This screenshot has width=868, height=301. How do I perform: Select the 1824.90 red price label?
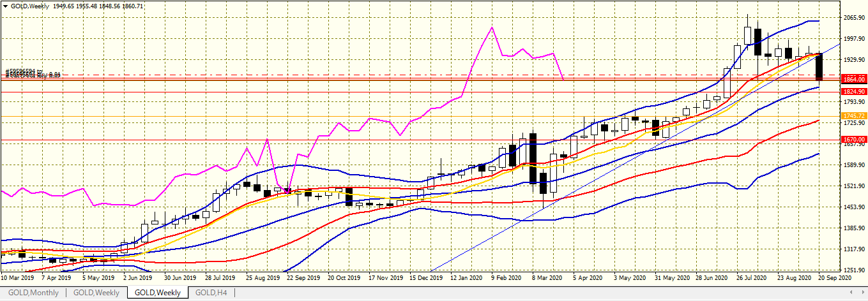(853, 92)
